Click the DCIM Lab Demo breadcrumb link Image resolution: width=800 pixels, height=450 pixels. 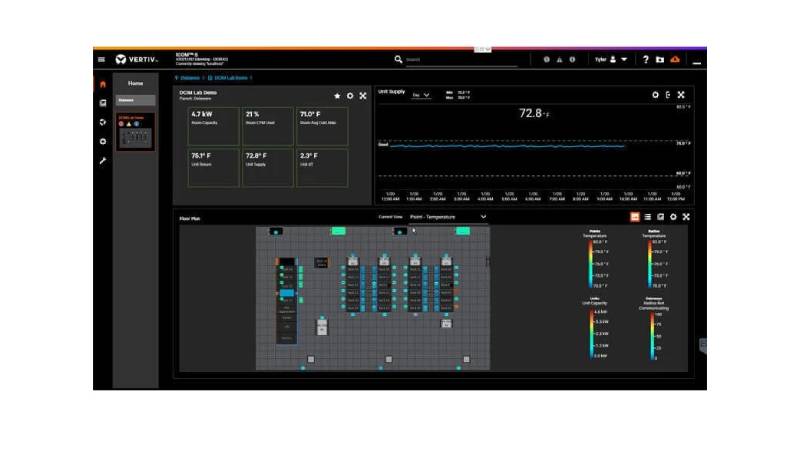pyautogui.click(x=229, y=78)
